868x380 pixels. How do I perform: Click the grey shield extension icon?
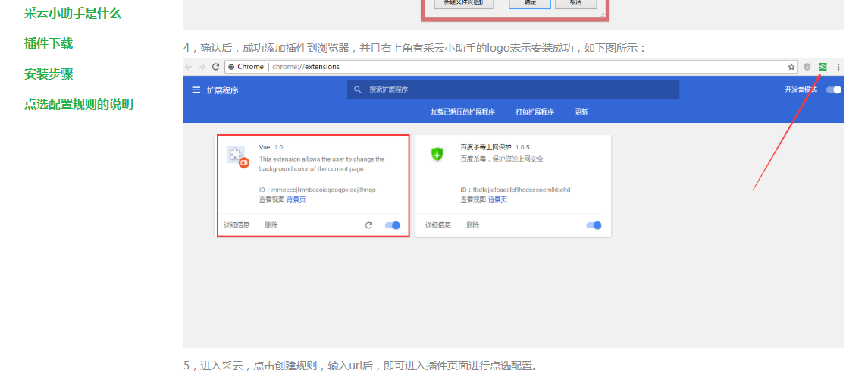(x=807, y=67)
